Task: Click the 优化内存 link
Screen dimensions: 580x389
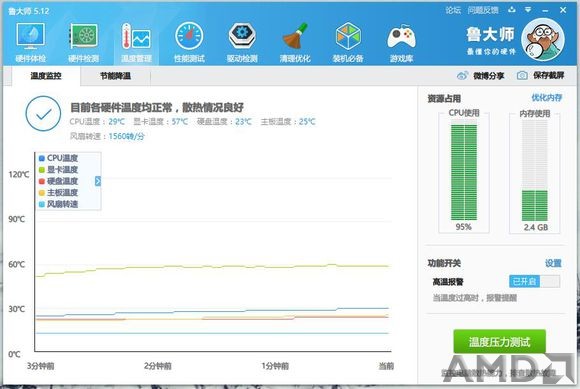Action: (546, 98)
